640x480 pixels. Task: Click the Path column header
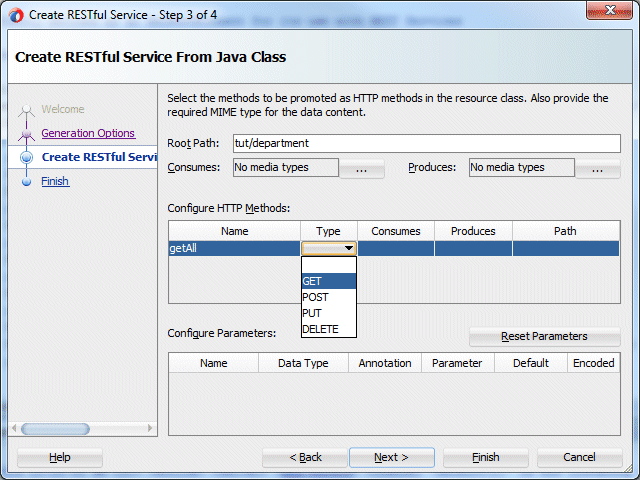click(x=566, y=231)
